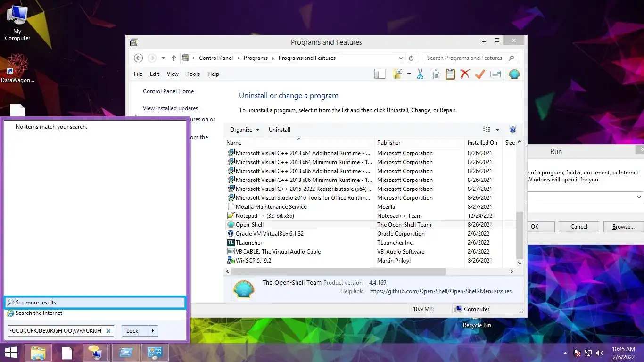
Task: Click the Uninstall button
Action: (280, 130)
